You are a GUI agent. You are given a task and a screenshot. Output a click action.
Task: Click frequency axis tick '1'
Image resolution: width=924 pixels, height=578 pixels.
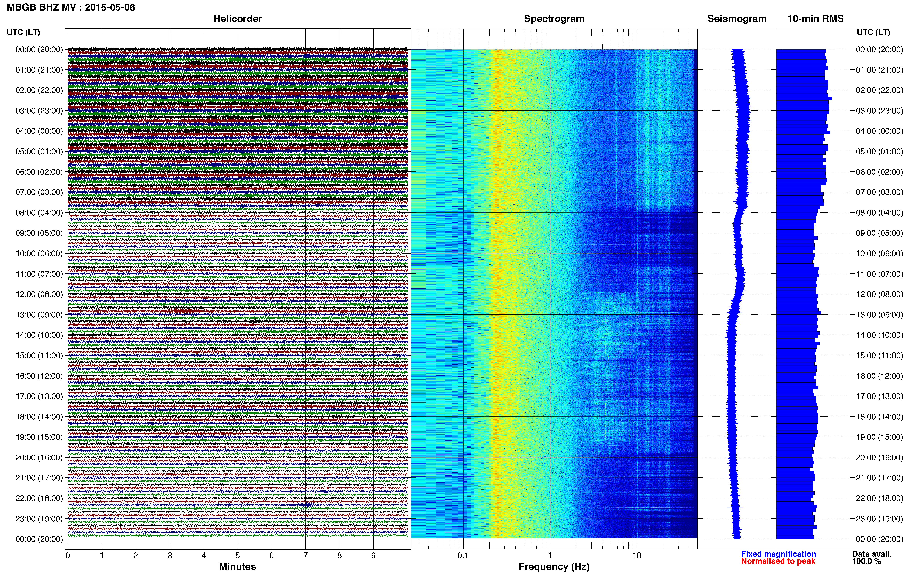550,555
